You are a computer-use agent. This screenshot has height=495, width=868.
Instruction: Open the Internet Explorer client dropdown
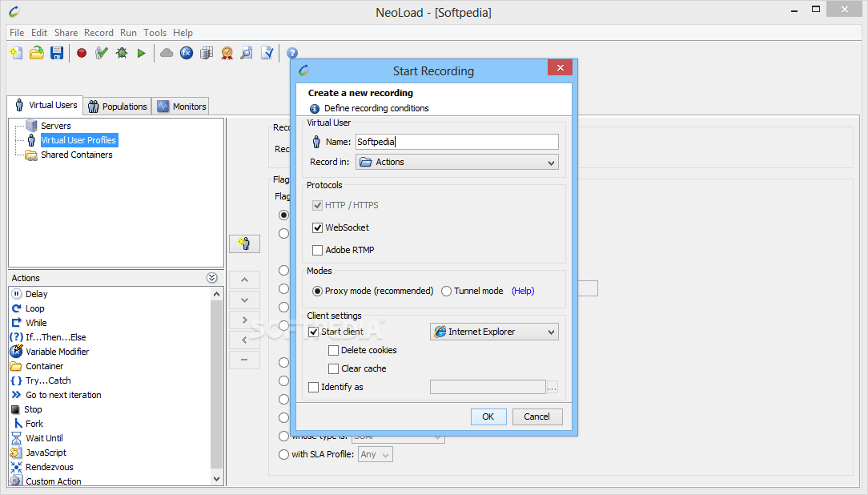[x=494, y=332]
